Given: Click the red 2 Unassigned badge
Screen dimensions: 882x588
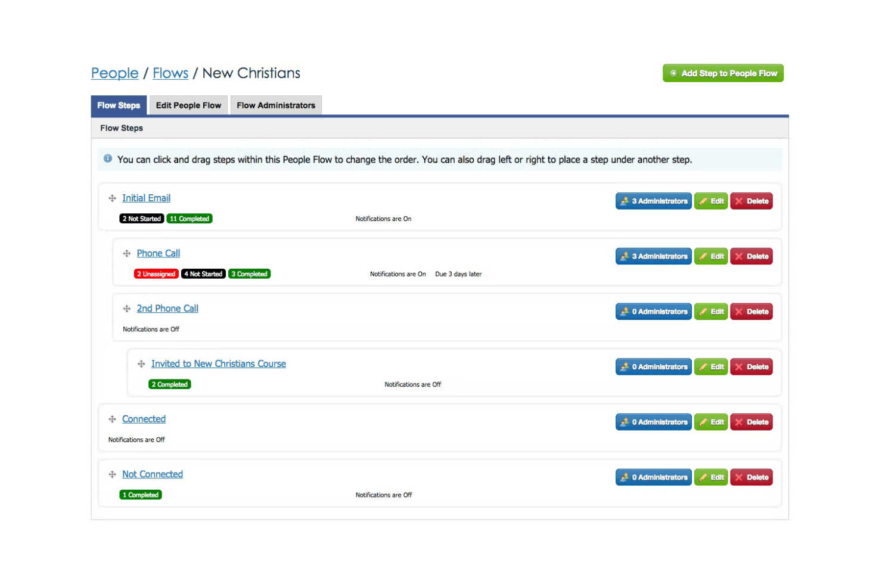Looking at the screenshot, I should pyautogui.click(x=156, y=274).
